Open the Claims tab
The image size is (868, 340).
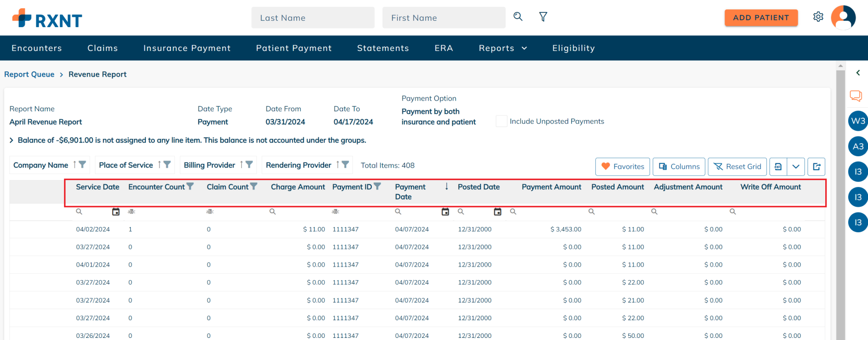pos(103,48)
